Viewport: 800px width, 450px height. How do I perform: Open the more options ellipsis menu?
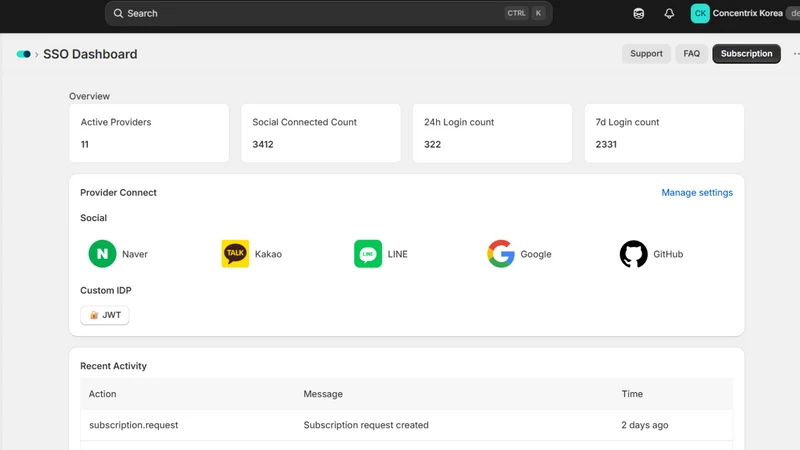tap(796, 54)
